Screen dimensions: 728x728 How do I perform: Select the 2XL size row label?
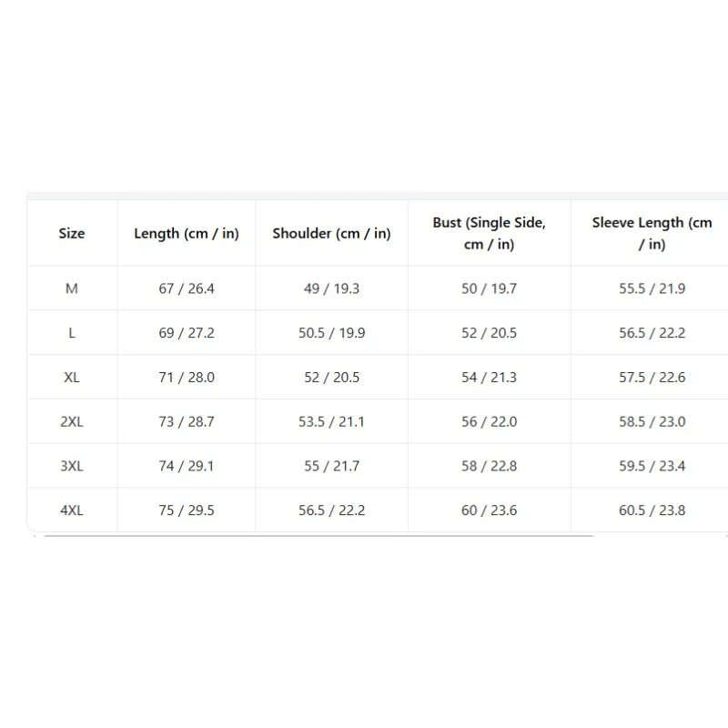pyautogui.click(x=72, y=421)
